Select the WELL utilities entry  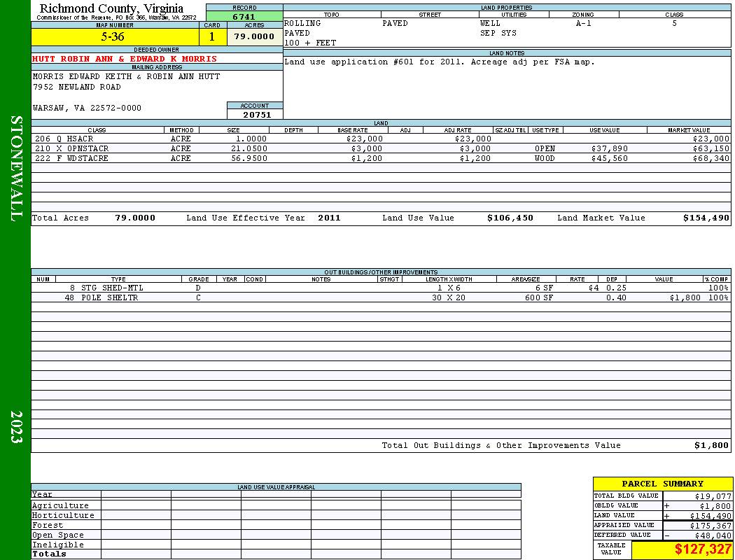coord(490,23)
